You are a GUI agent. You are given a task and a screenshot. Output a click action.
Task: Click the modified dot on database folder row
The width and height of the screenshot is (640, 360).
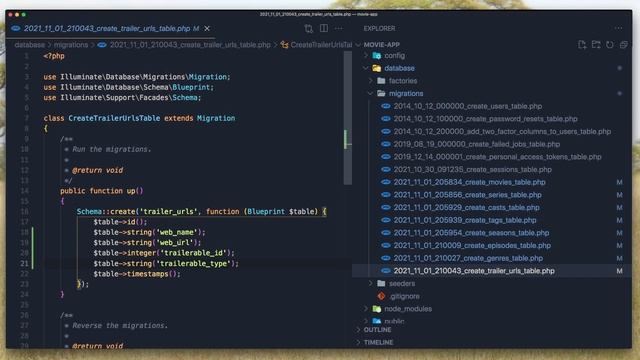[x=619, y=68]
